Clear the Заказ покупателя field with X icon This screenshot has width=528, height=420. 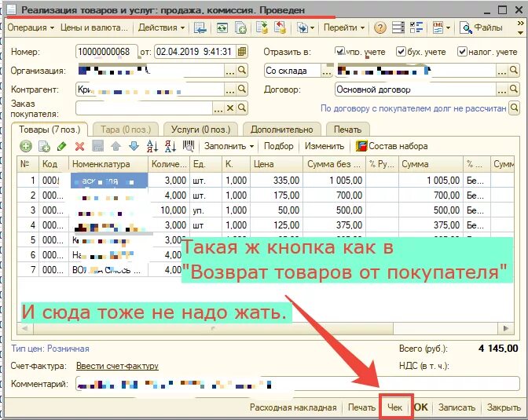(230, 108)
